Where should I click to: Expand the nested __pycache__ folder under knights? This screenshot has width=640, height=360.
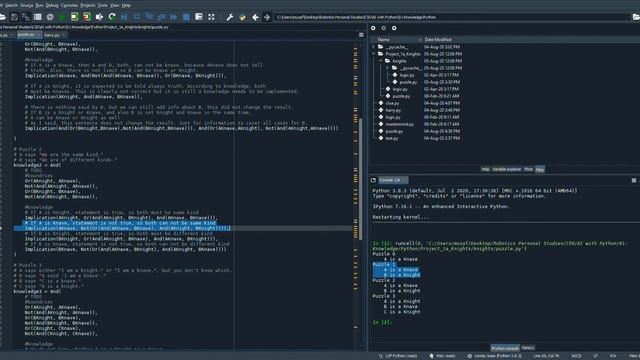[388, 68]
